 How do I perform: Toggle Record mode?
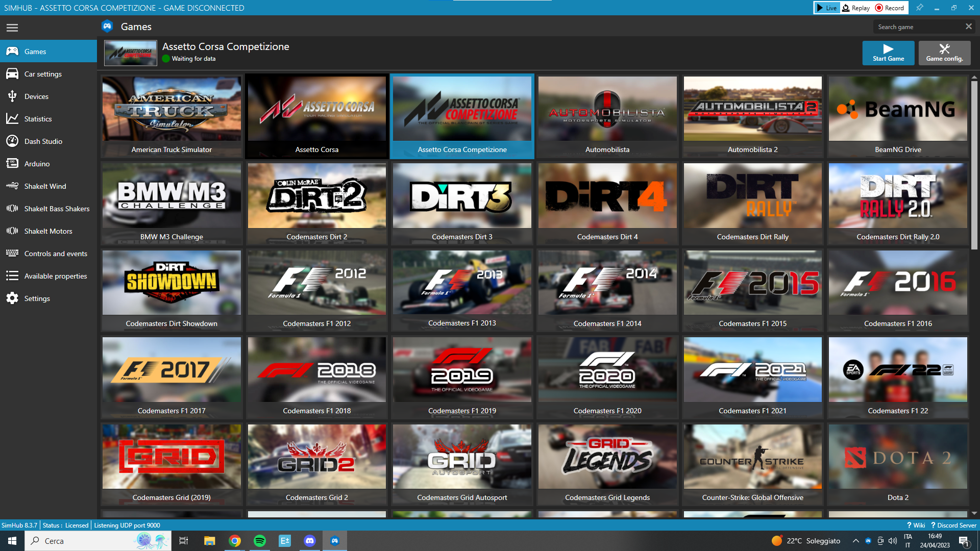(890, 8)
